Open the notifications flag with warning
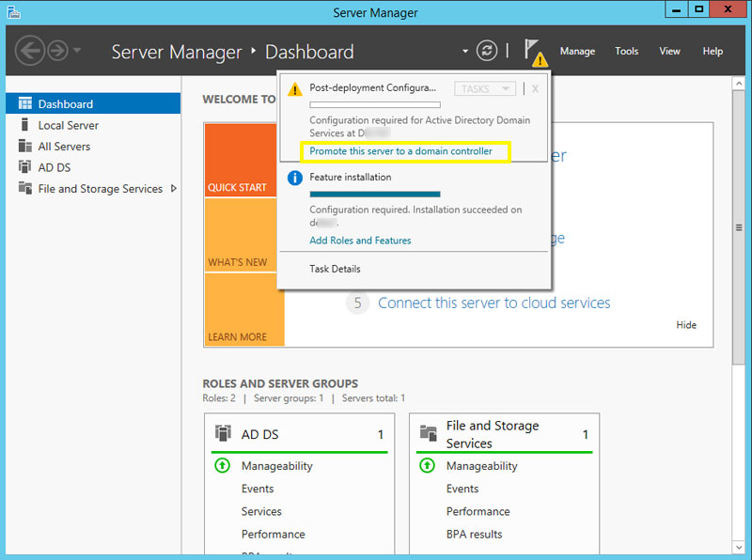This screenshot has height=560, width=752. 535,52
